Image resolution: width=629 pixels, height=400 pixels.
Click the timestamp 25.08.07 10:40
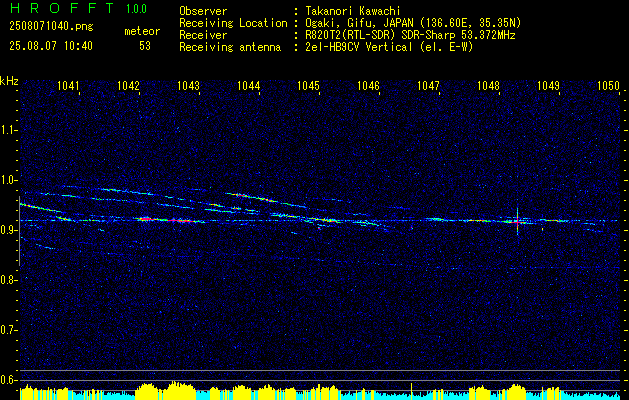[51, 46]
